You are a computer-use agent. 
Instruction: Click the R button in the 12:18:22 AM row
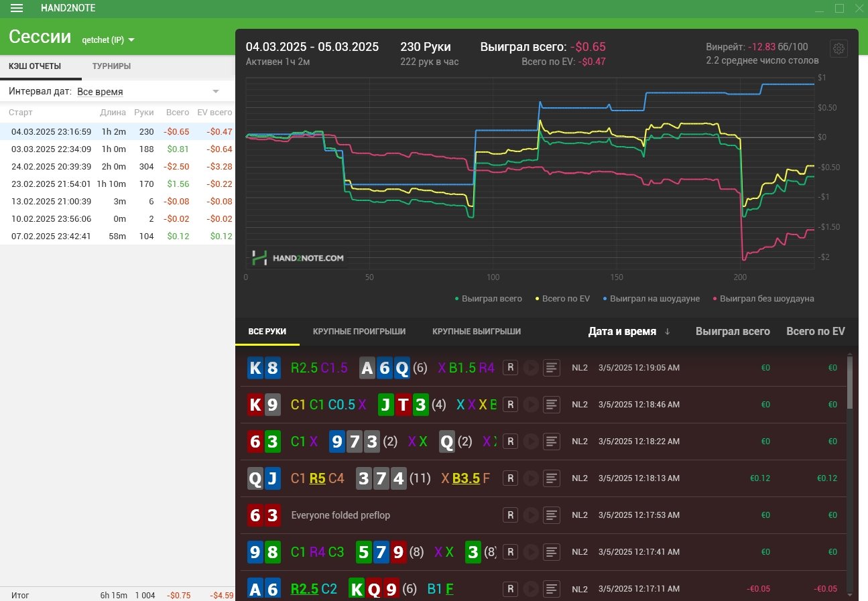pos(510,442)
